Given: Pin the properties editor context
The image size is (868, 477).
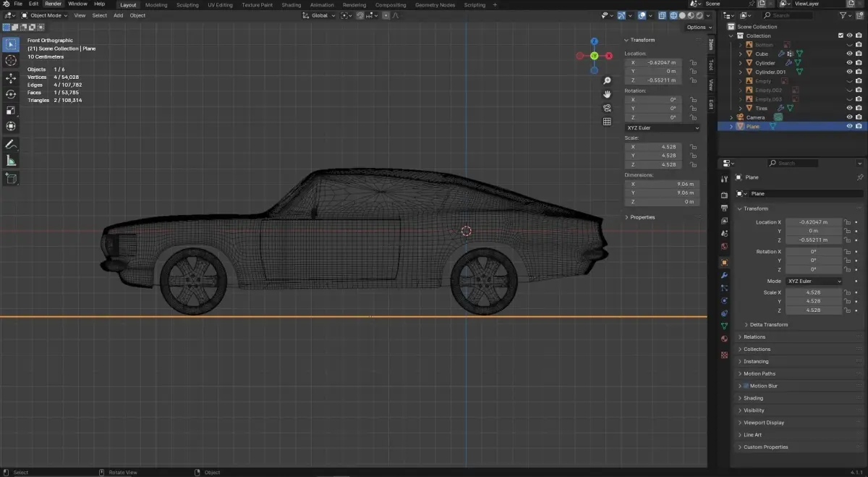Looking at the screenshot, I should tap(859, 177).
